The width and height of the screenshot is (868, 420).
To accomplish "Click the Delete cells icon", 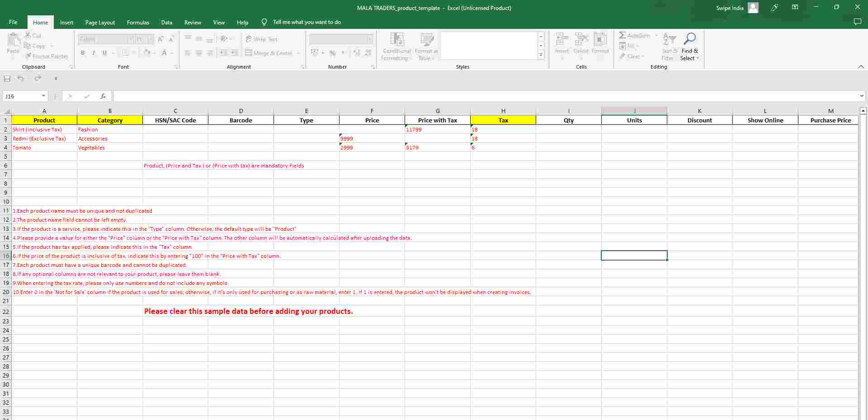I will (x=581, y=39).
